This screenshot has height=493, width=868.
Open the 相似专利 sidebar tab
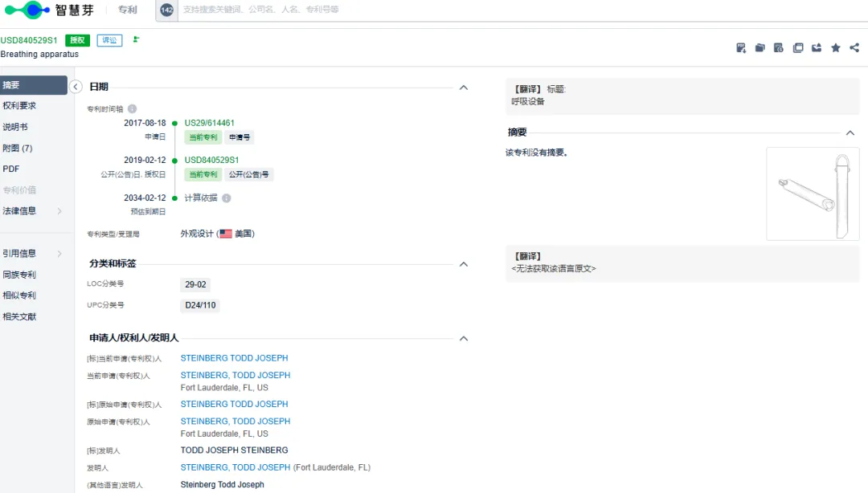(19, 295)
